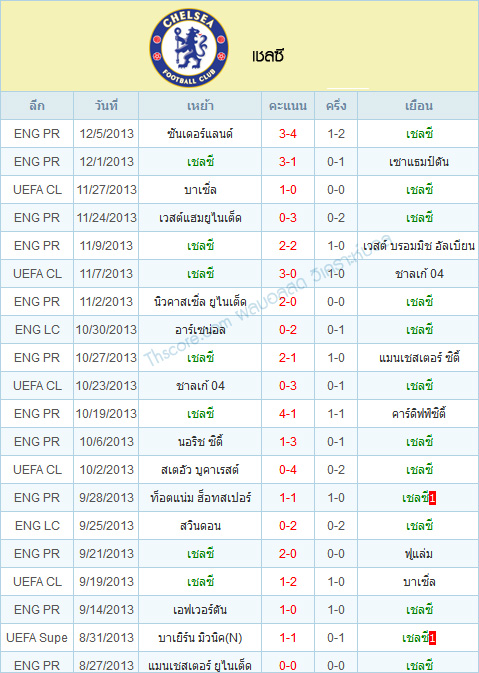Select away team ชาลเก้ 04 on 11/7/2013

coord(419,274)
